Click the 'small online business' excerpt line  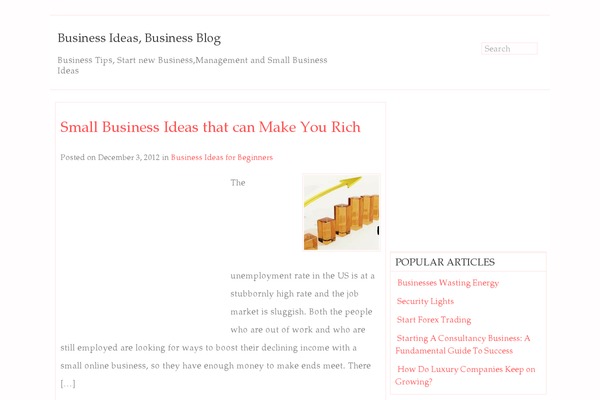(215, 366)
